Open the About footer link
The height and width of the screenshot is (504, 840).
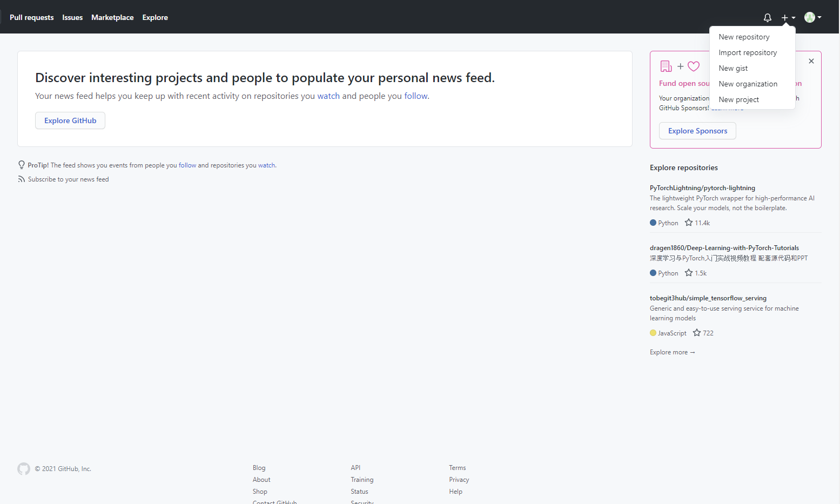point(261,480)
